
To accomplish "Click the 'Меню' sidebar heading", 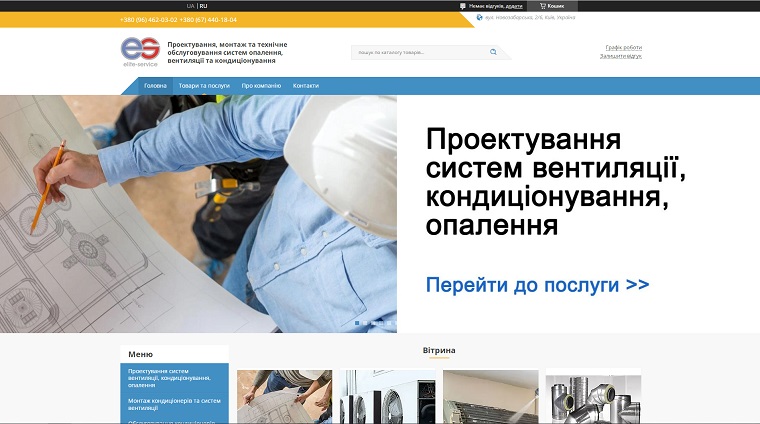I will (x=141, y=354).
